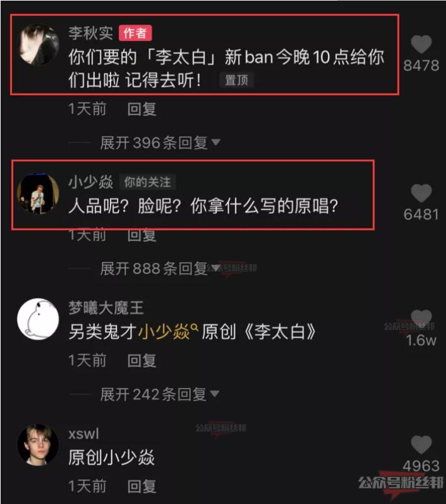
Task: Open the yellow 小少焱 mention link
Action: tap(168, 332)
